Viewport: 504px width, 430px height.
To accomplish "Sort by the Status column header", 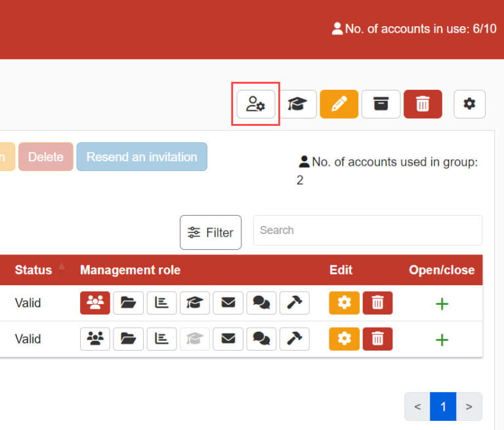I will pos(34,270).
